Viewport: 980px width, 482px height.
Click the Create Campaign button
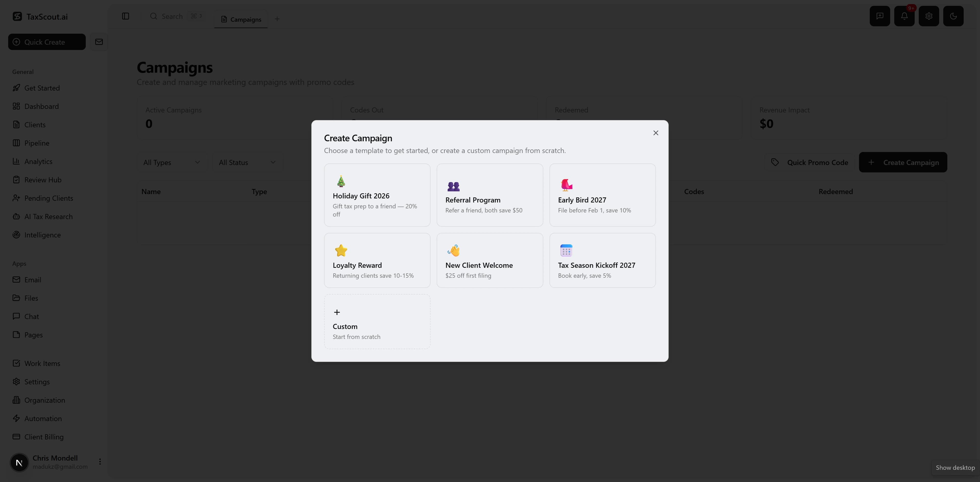(x=903, y=162)
